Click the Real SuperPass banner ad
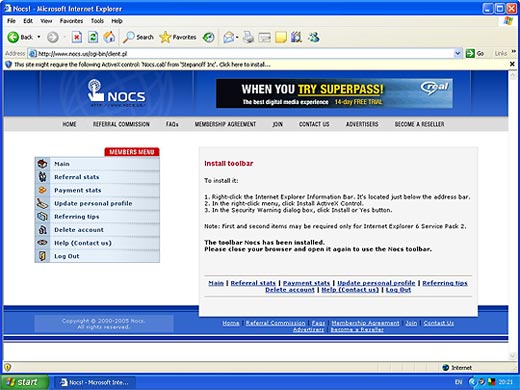Image resolution: width=520 pixels, height=390 pixels. pyautogui.click(x=334, y=93)
